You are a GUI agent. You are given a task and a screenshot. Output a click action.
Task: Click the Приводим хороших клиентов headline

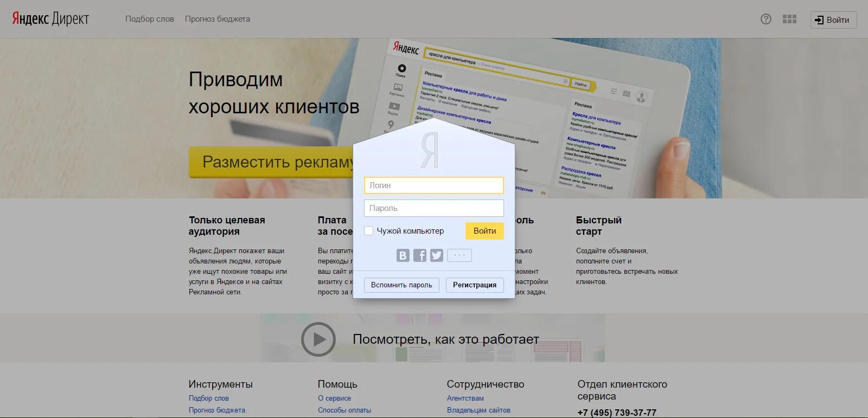coord(274,93)
